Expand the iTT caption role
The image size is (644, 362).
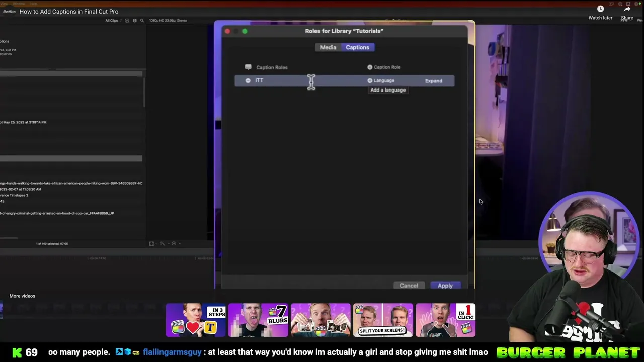[x=433, y=81]
